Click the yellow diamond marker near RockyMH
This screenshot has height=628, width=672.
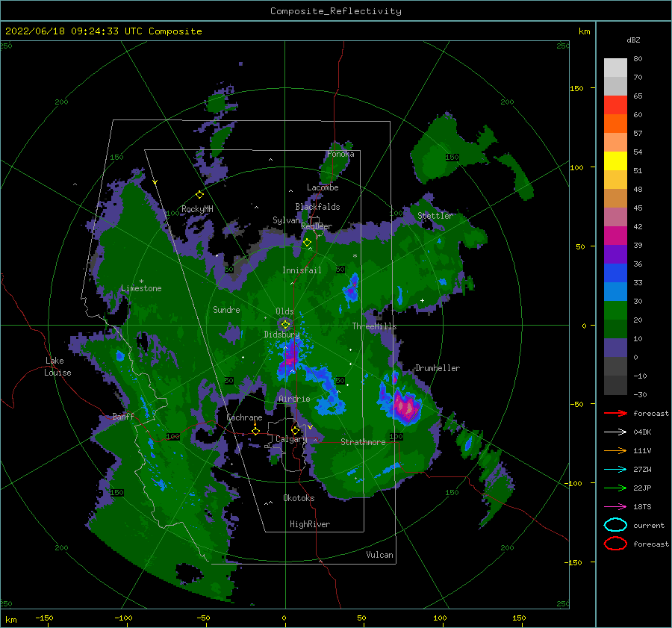tap(199, 195)
